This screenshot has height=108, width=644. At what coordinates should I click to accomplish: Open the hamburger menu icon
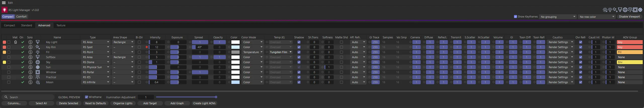[4, 3]
